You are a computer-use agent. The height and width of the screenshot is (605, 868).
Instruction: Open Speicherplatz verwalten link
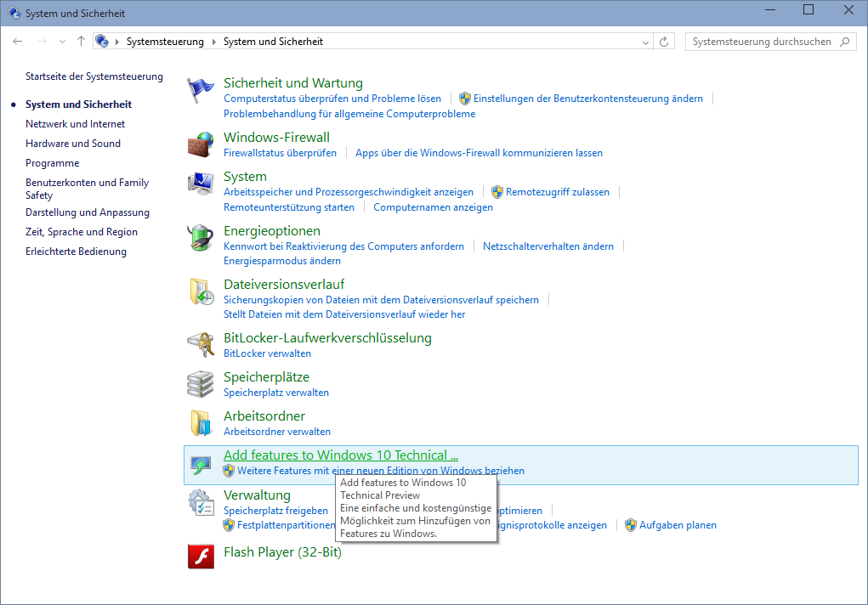pyautogui.click(x=276, y=393)
